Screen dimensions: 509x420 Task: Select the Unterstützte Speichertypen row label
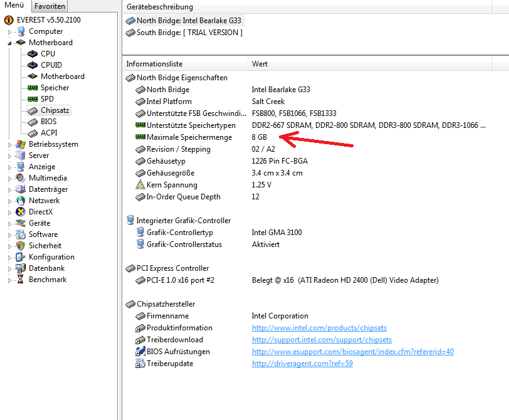(x=191, y=125)
